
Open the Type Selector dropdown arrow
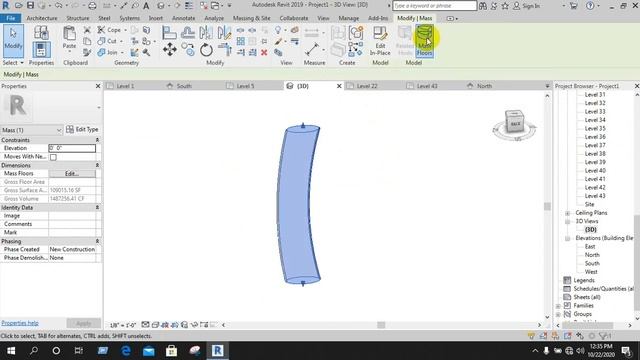[99, 107]
